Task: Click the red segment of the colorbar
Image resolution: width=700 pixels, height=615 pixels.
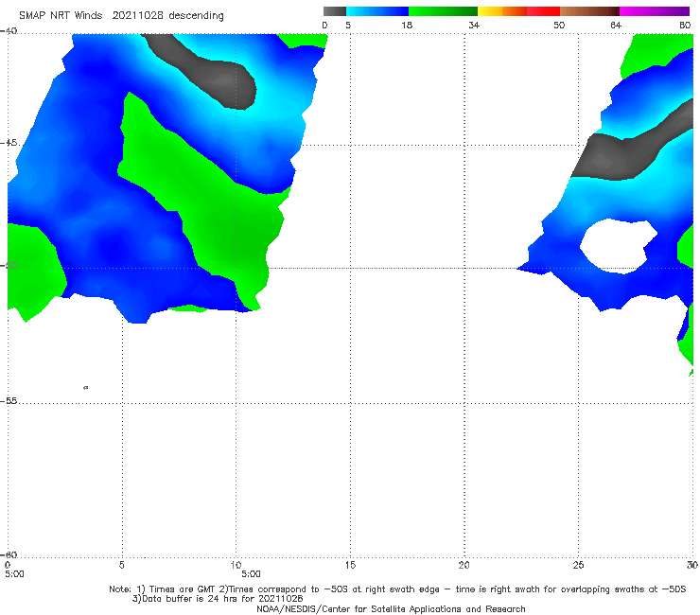Action: click(x=543, y=11)
